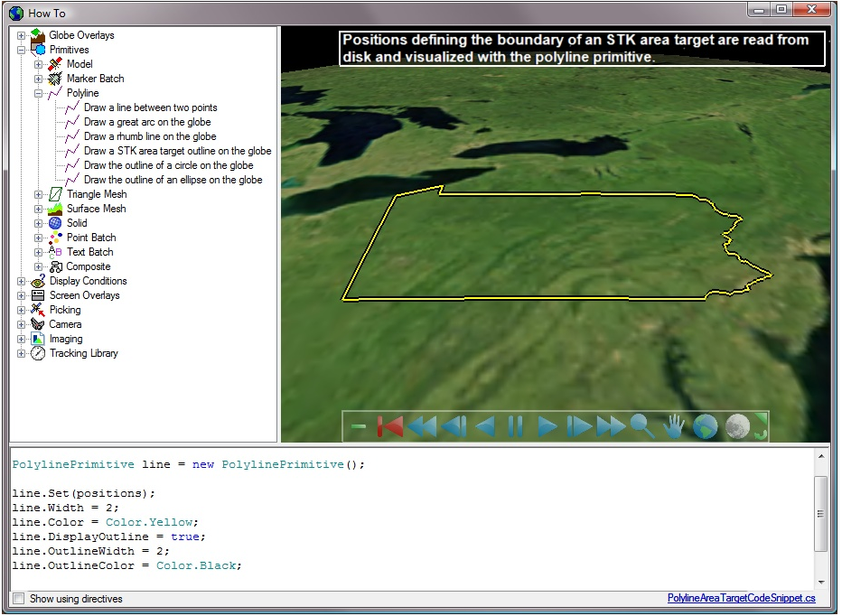
Task: Expand the Camera node
Action: point(21,325)
